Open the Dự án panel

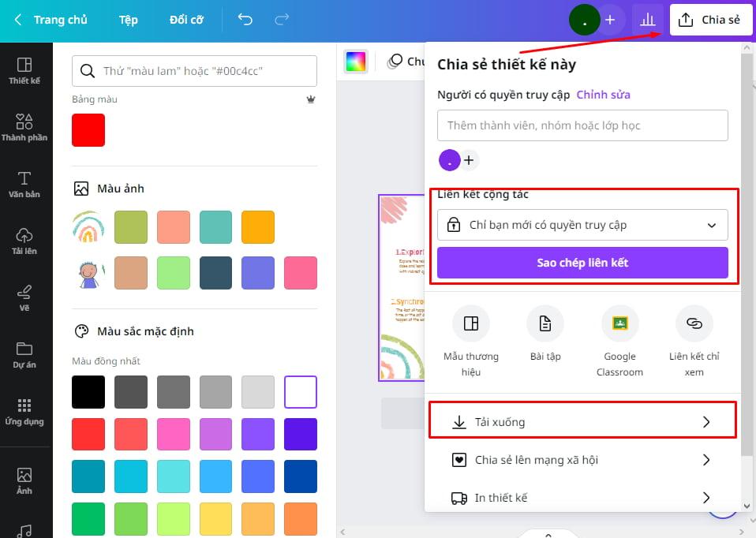26,355
